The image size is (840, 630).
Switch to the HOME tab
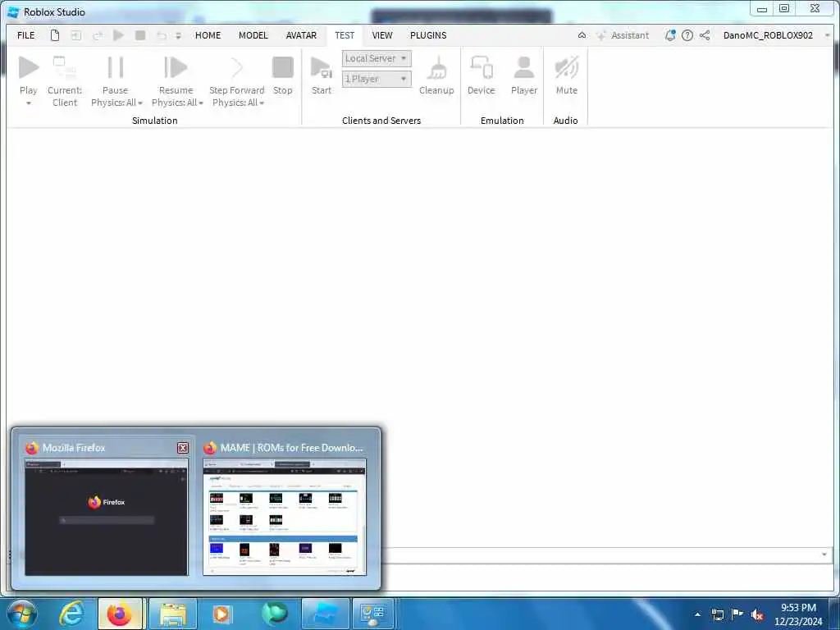(208, 35)
